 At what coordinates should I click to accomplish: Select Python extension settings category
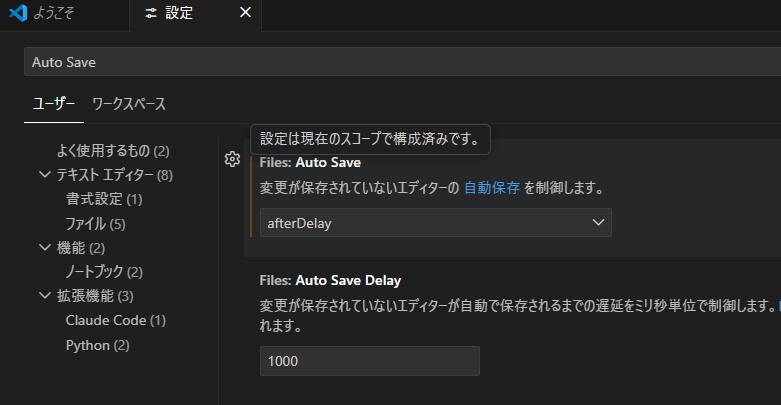pyautogui.click(x=97, y=345)
